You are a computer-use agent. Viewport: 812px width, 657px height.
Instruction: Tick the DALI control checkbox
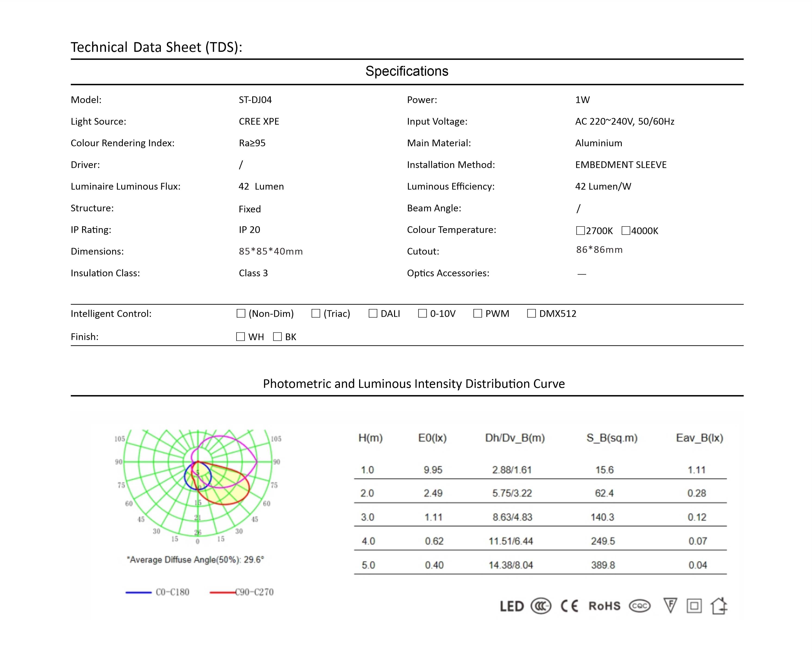(373, 314)
